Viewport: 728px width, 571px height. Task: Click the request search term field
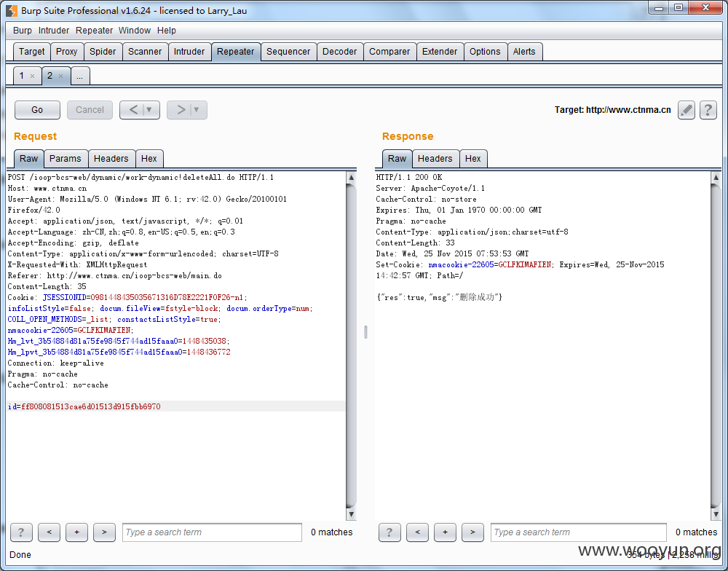pos(212,532)
